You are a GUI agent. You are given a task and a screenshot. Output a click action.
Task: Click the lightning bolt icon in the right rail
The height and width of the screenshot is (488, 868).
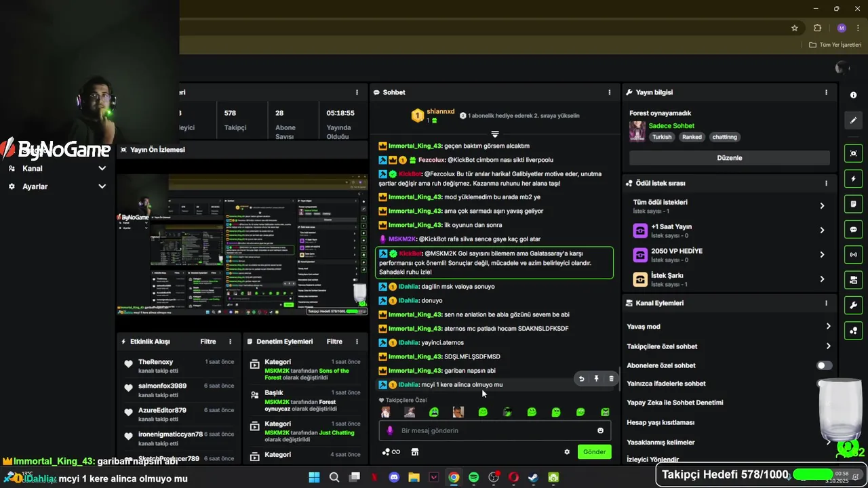853,179
